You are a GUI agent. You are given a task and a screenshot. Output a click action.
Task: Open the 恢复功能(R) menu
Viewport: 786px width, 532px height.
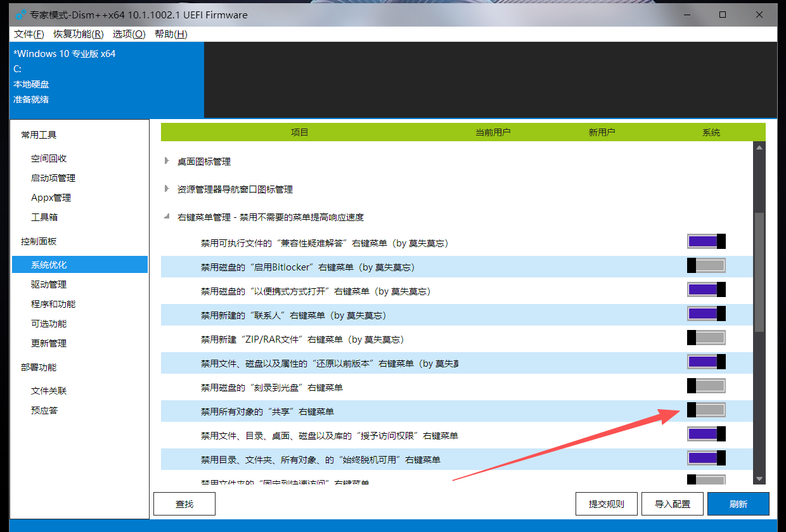point(78,34)
